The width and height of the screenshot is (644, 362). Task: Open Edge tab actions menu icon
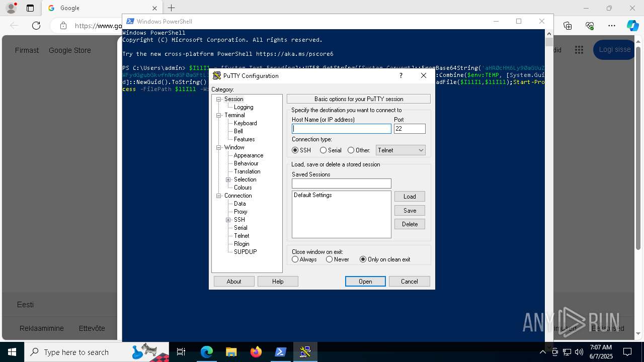[30, 8]
